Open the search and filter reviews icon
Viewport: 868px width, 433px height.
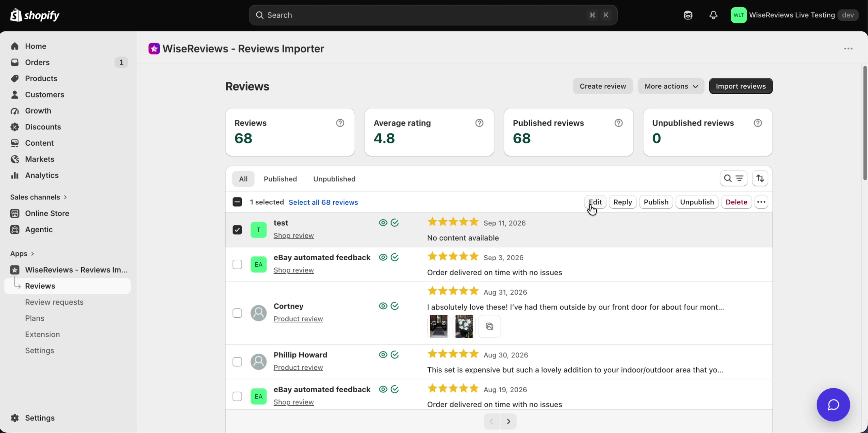click(734, 178)
